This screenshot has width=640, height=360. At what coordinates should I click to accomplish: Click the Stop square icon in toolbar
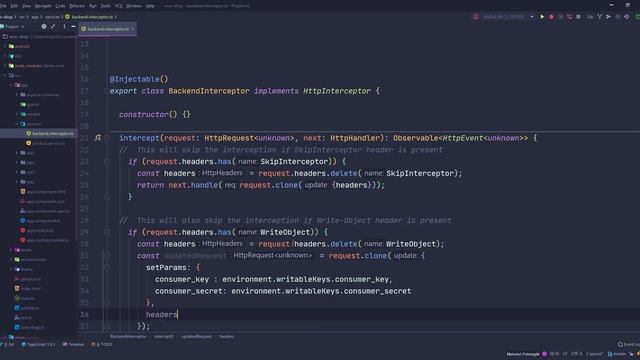578,17
